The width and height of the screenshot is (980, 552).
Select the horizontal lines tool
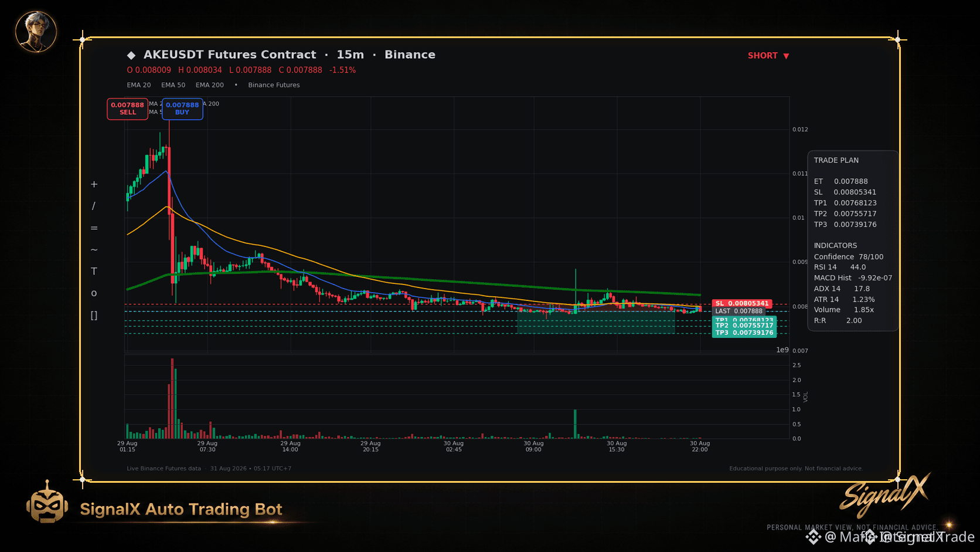[94, 228]
